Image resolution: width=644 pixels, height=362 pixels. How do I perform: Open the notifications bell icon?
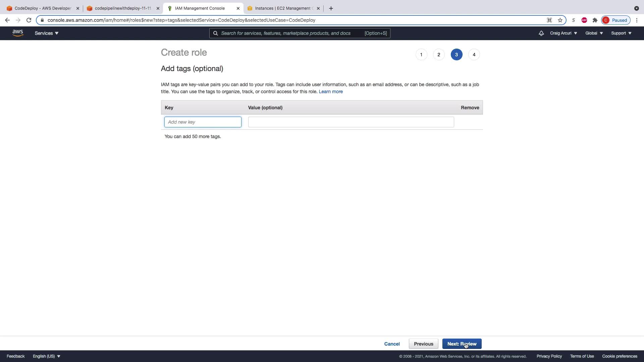click(x=541, y=33)
